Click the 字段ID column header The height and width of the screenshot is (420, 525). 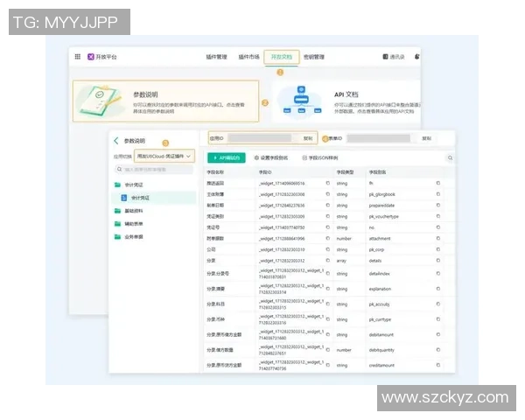point(265,172)
